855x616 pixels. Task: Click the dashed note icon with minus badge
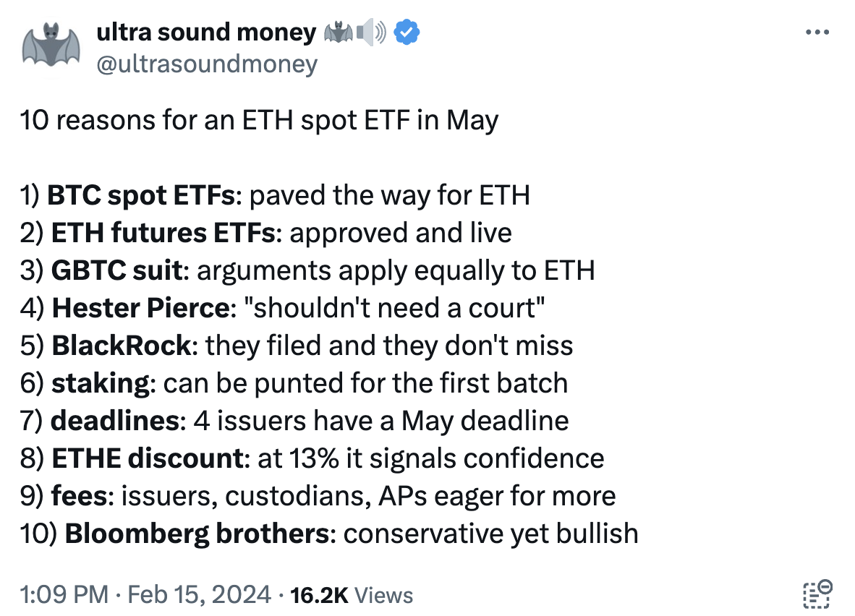pos(818,594)
